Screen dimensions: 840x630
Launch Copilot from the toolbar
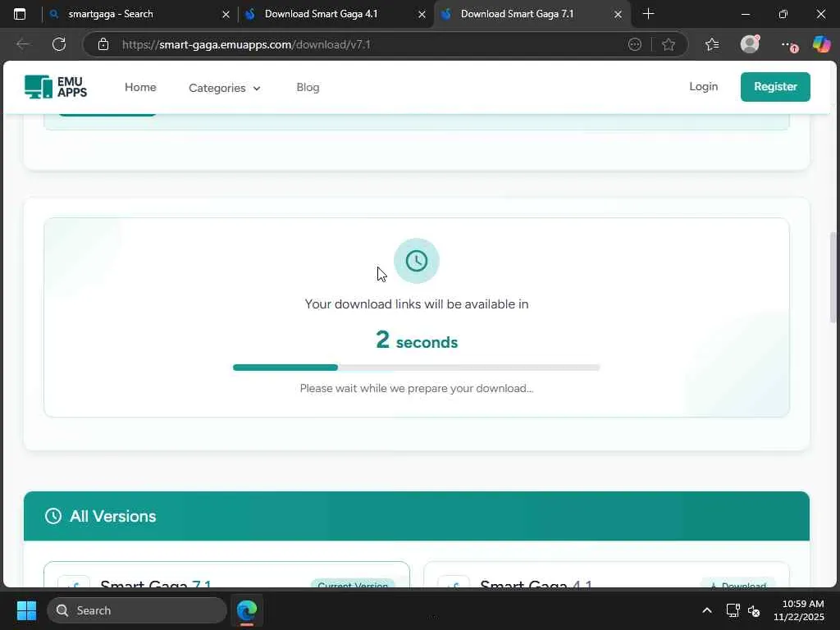821,44
